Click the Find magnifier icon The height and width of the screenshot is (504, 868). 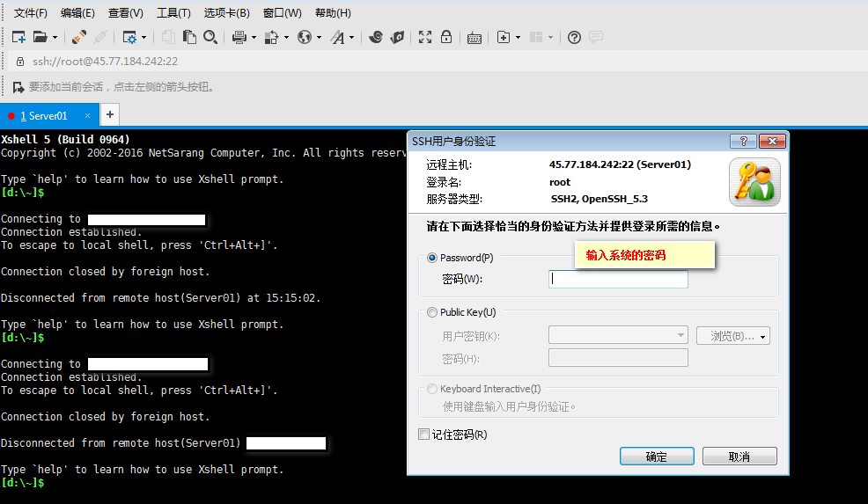click(210, 37)
